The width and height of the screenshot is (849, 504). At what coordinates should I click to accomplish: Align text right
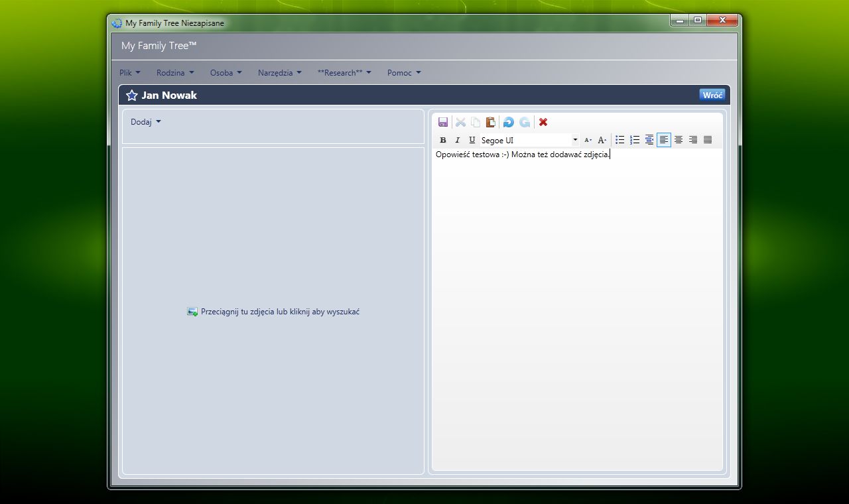693,140
